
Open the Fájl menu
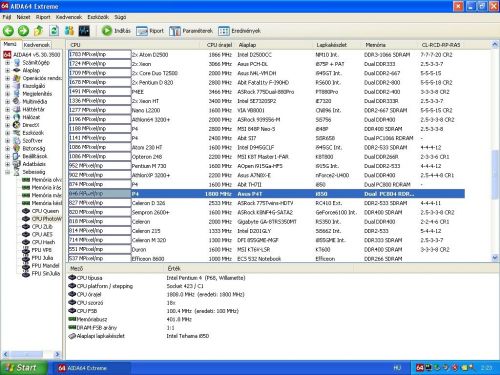(x=7, y=17)
